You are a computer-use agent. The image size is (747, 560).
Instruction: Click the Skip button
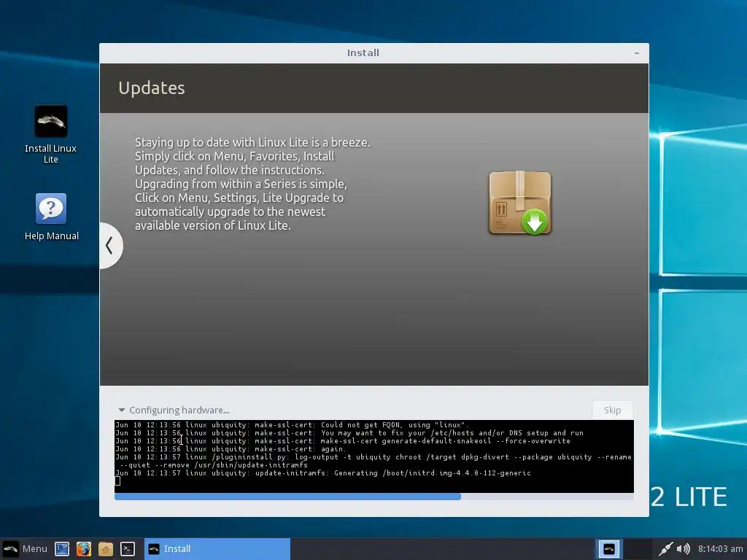pyautogui.click(x=612, y=410)
